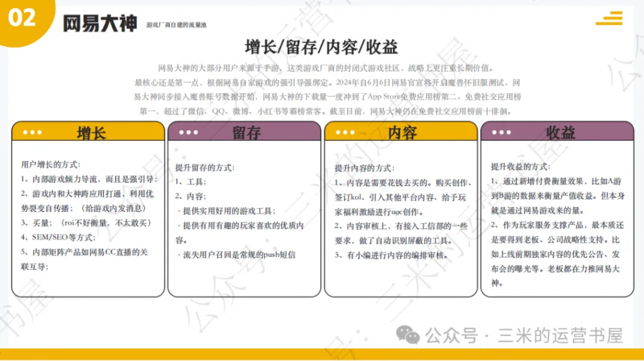Click the subtitle 游戏厂商自建的流量池
Viewport: 644px width, 361px height.
[x=176, y=25]
